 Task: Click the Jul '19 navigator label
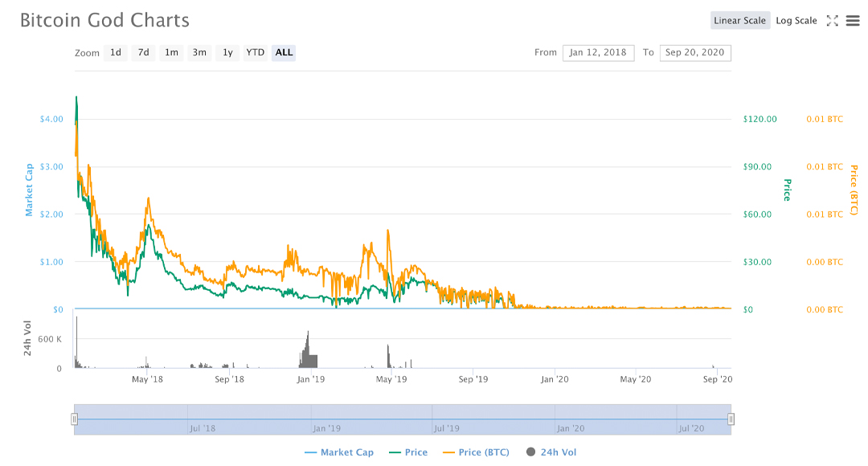[x=447, y=428]
